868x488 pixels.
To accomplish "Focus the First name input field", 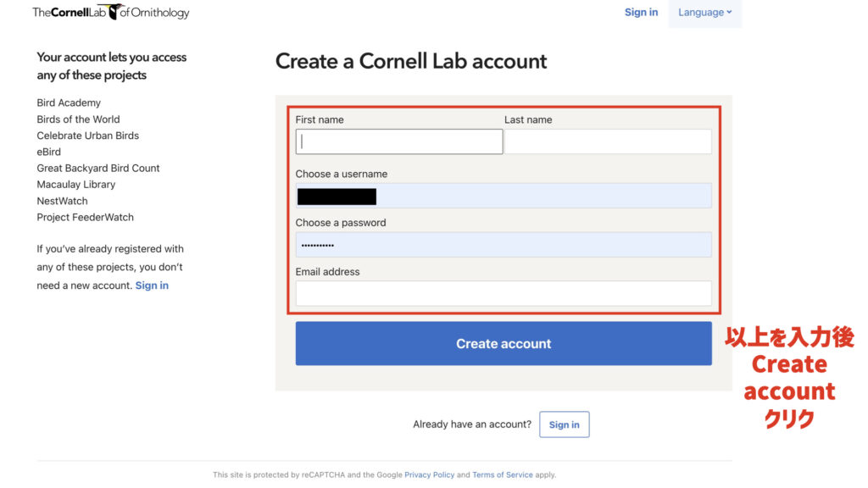I will coord(399,141).
